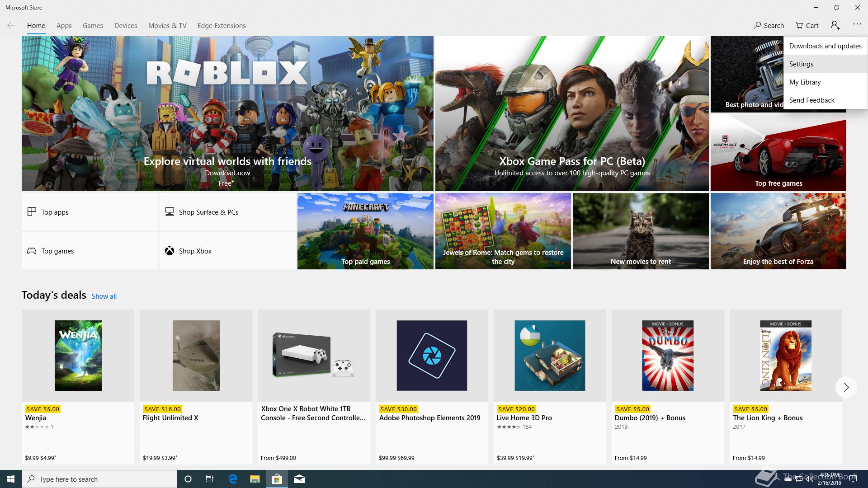
Task: Launch Microsoft Edge from taskbar
Action: [x=233, y=479]
